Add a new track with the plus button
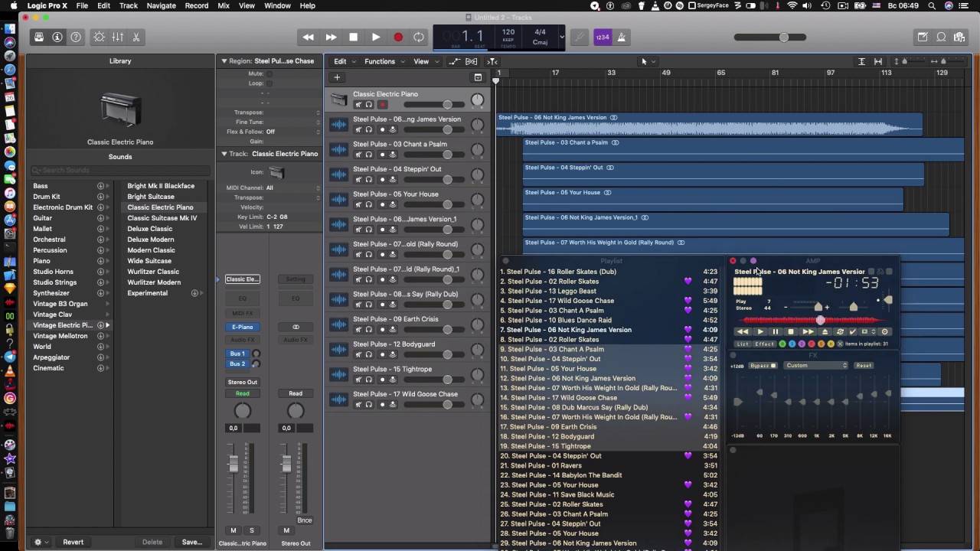The width and height of the screenshot is (980, 551). pyautogui.click(x=337, y=77)
